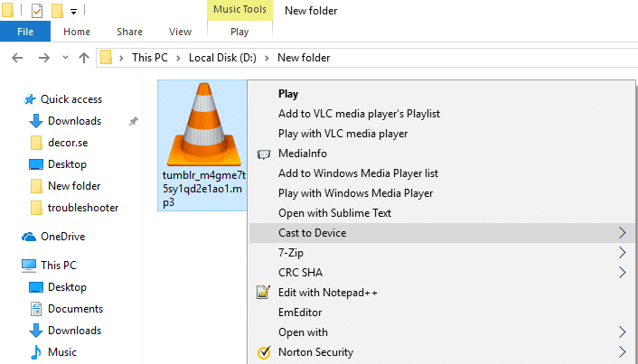Click the Norton Security checkmark icon
Viewport: 638px width, 364px height.
[264, 352]
